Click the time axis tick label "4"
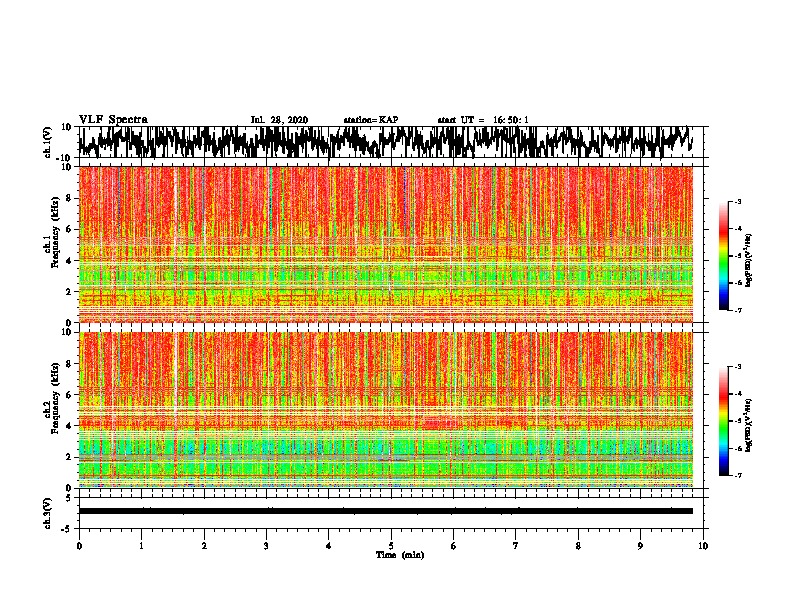This screenshot has width=792, height=612. coord(328,546)
